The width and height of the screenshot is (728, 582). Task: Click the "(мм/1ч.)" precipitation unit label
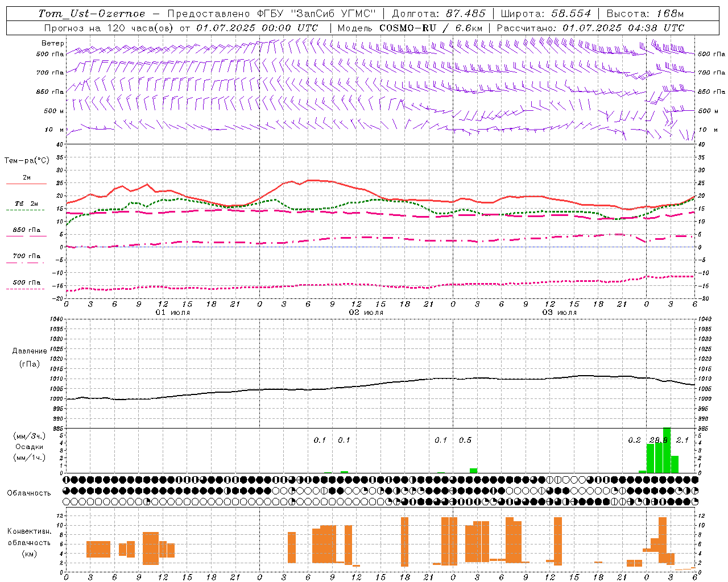click(x=30, y=458)
